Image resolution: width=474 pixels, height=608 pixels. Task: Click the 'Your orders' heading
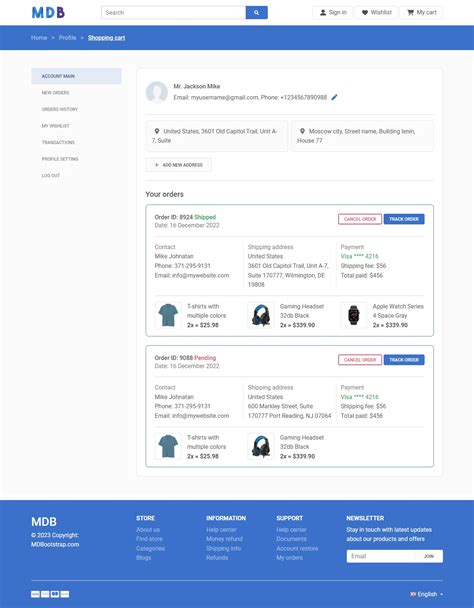164,194
